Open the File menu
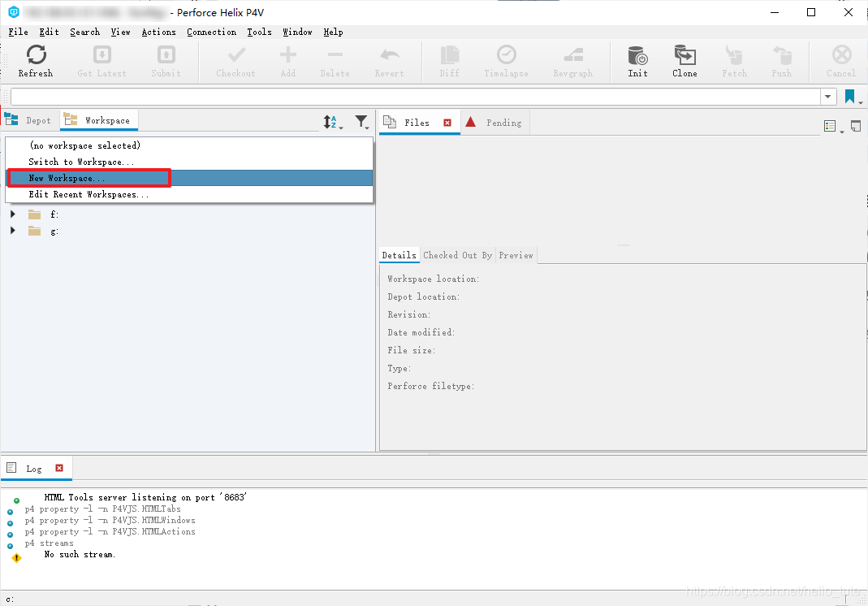This screenshot has height=606, width=868. (x=18, y=32)
